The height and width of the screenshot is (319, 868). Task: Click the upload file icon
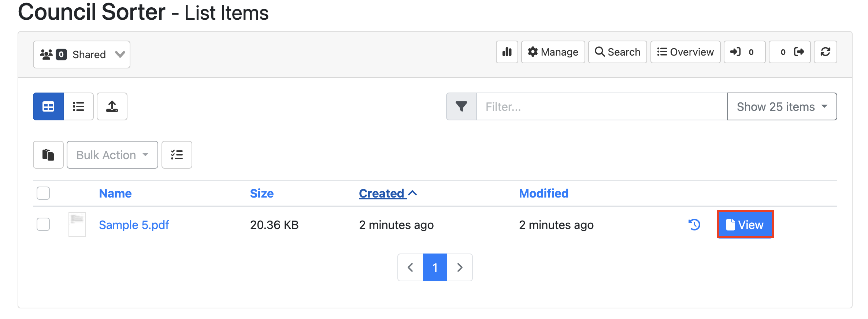112,106
